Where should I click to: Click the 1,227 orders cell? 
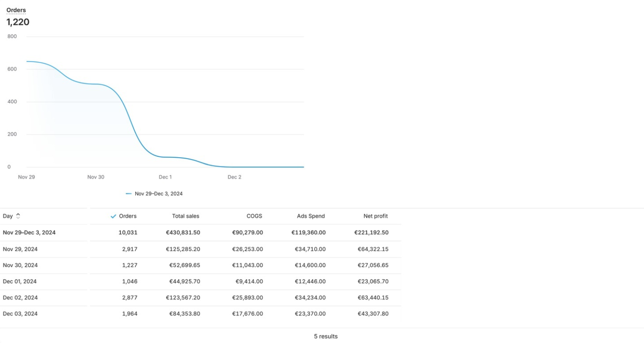130,265
